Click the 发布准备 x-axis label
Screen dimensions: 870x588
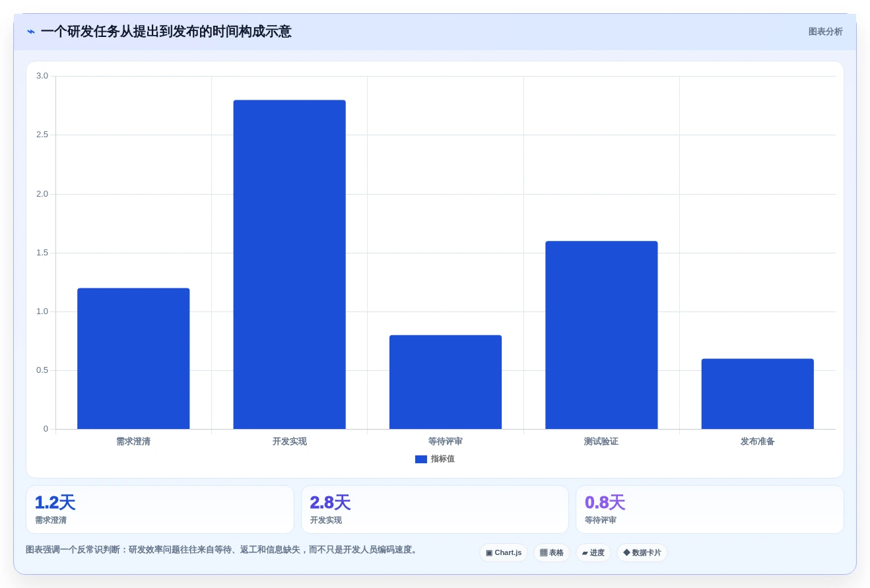point(757,441)
